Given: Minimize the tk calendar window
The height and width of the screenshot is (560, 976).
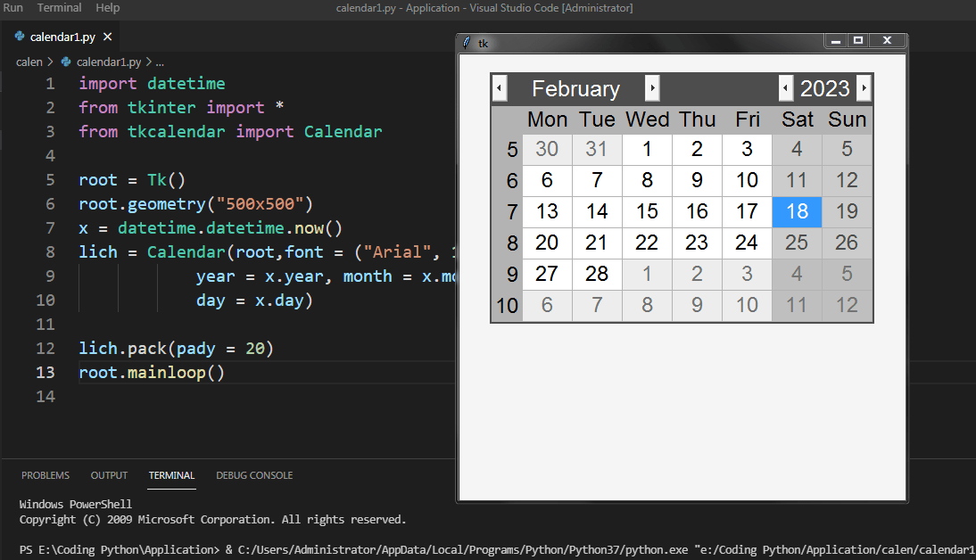Looking at the screenshot, I should tap(836, 41).
